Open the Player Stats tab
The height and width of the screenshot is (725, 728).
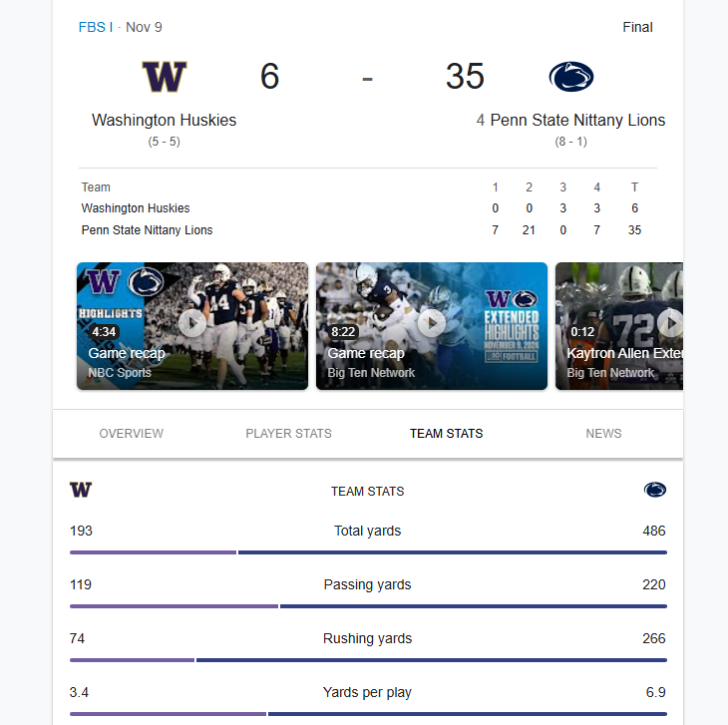click(289, 434)
